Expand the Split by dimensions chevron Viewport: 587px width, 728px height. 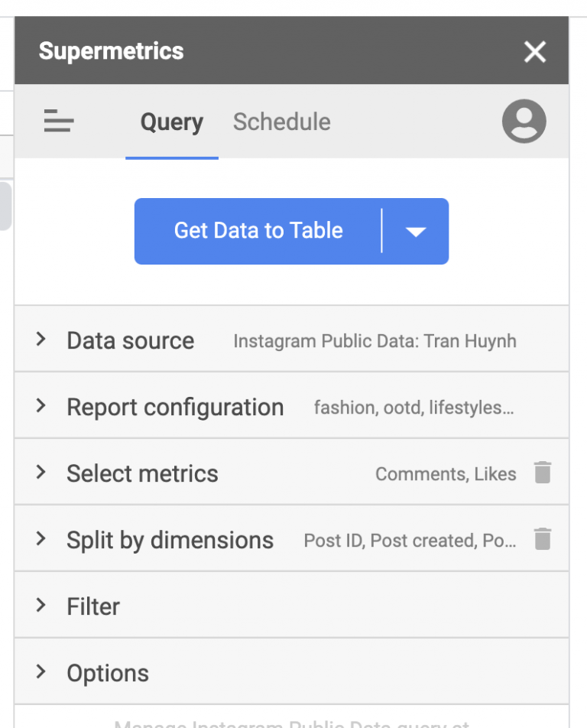tap(41, 540)
